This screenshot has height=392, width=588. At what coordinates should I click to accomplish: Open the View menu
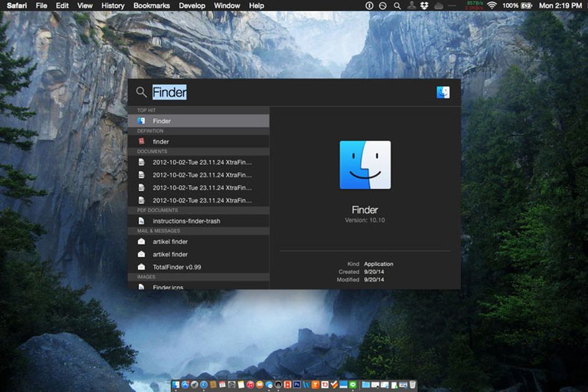[x=85, y=6]
